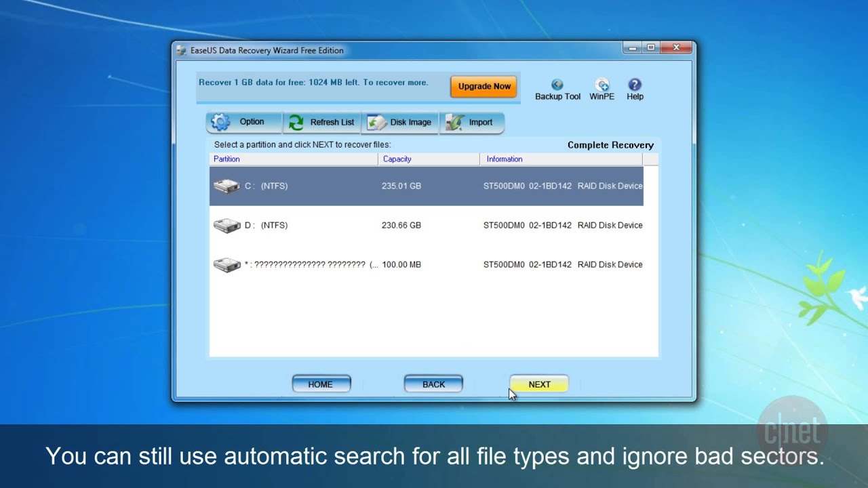Select the unknown 100.00 MB partition row
The width and height of the screenshot is (868, 488).
(426, 264)
